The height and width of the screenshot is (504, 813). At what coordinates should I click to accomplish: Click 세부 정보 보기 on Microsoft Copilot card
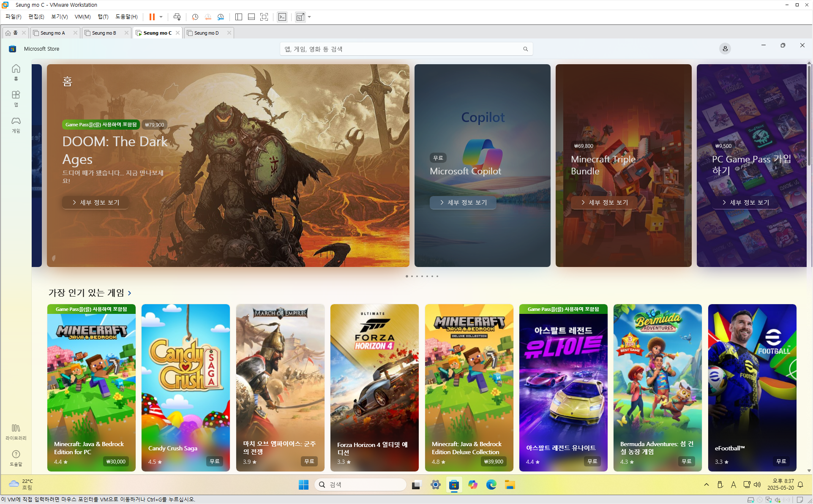(x=463, y=202)
